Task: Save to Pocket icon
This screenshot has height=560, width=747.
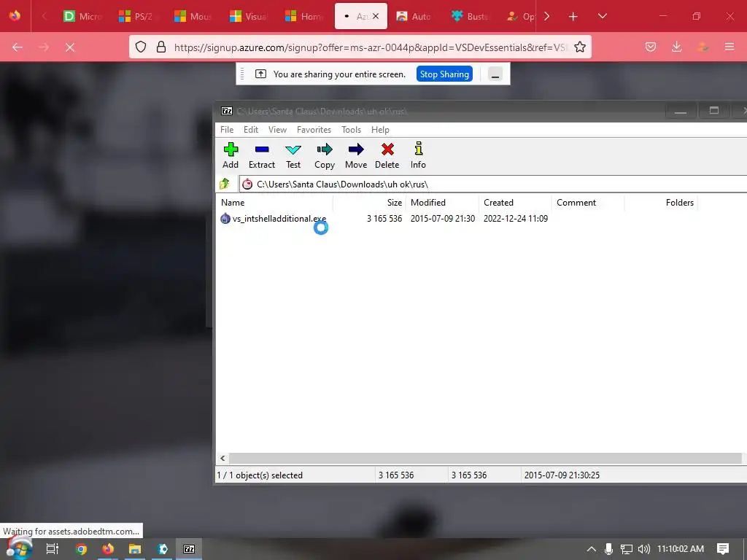Action: pos(650,47)
